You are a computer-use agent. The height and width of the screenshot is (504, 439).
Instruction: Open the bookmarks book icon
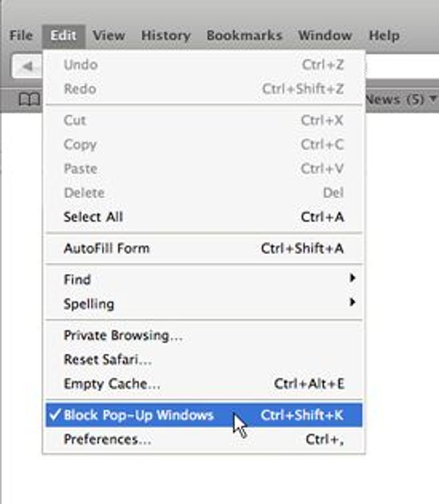[x=29, y=99]
